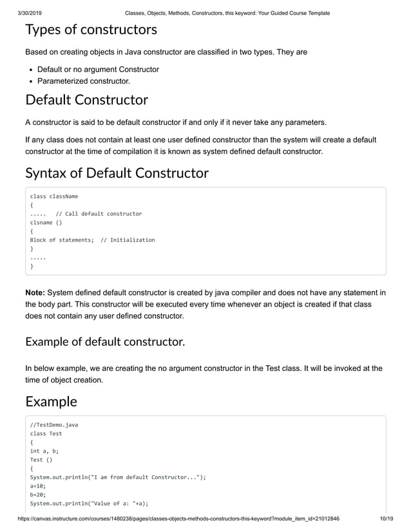Screen dimensions: 411x532
Task: Click the 'int a, b;' code line
Action: click(44, 451)
